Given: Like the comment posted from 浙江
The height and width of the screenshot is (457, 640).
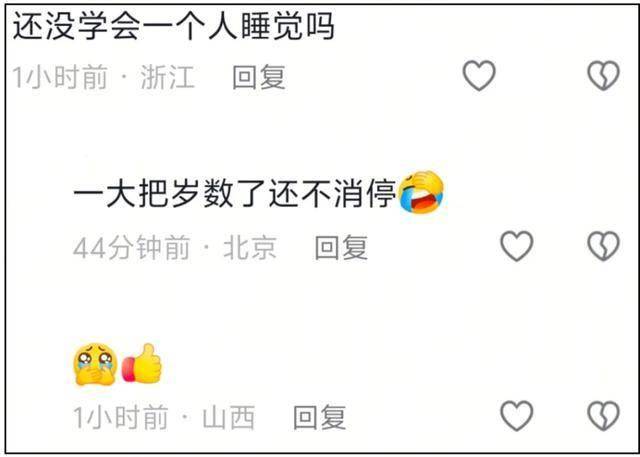Looking at the screenshot, I should (x=479, y=76).
